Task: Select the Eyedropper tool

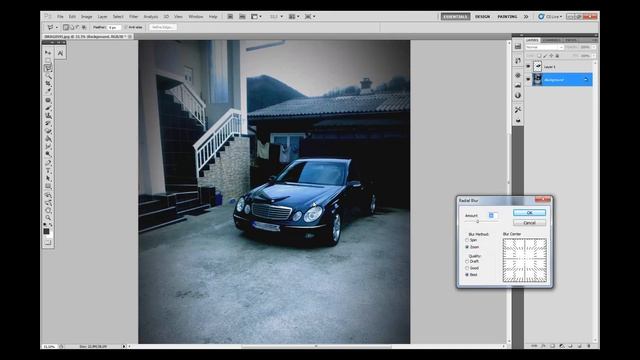Action: tap(48, 91)
